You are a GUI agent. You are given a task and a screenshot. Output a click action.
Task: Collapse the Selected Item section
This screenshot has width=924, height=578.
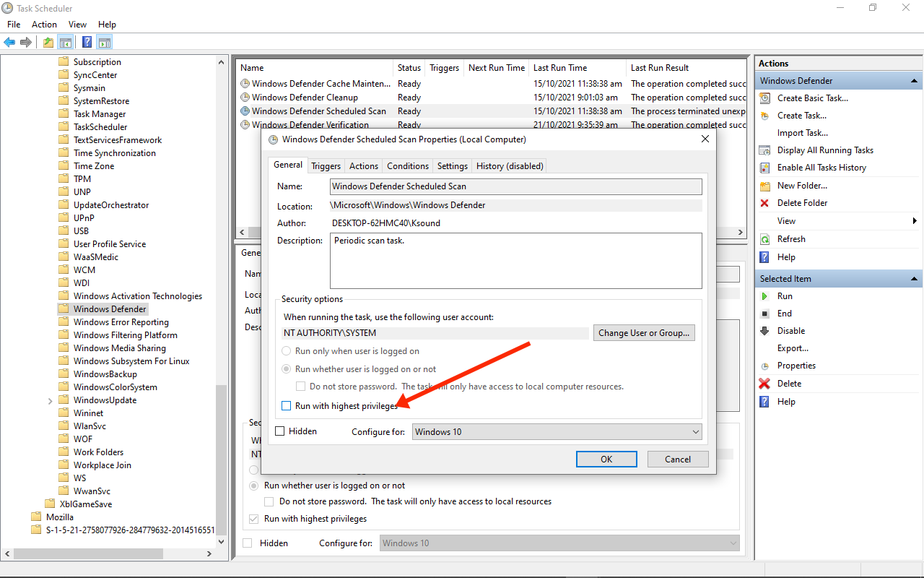[x=915, y=279]
